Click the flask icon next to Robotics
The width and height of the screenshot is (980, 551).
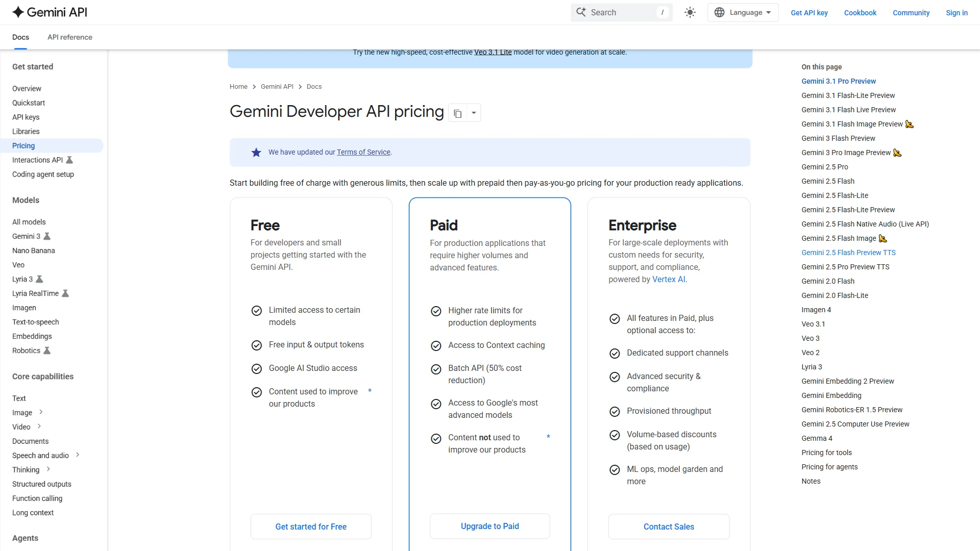coord(47,350)
